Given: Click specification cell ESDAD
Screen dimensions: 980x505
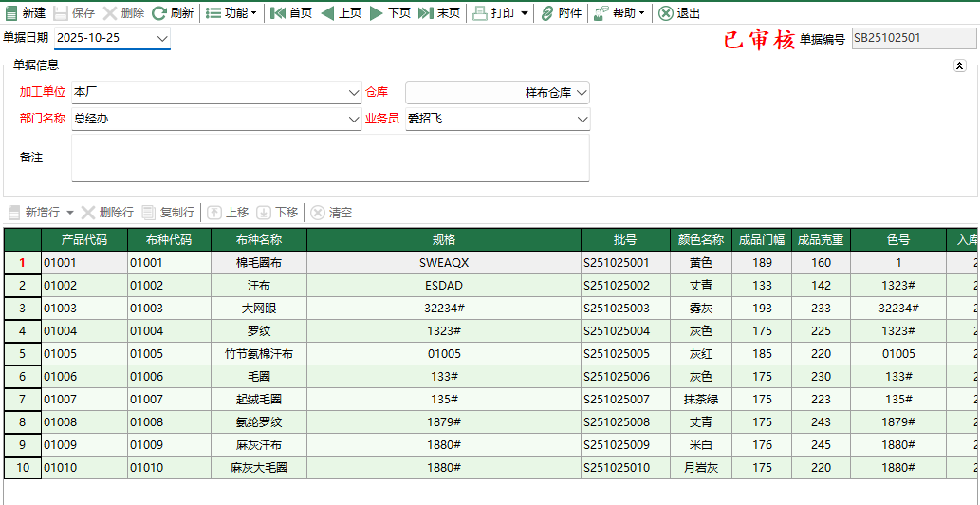Looking at the screenshot, I should tap(444, 286).
